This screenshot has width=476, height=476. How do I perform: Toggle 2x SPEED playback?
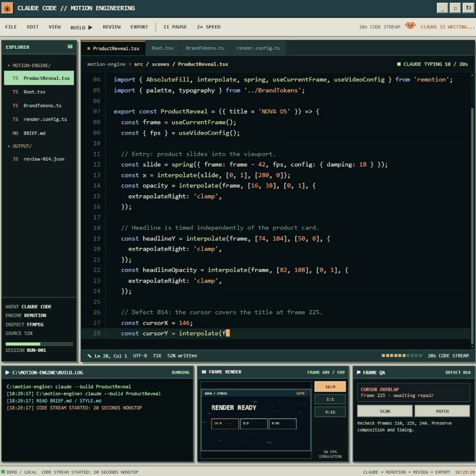tap(208, 27)
